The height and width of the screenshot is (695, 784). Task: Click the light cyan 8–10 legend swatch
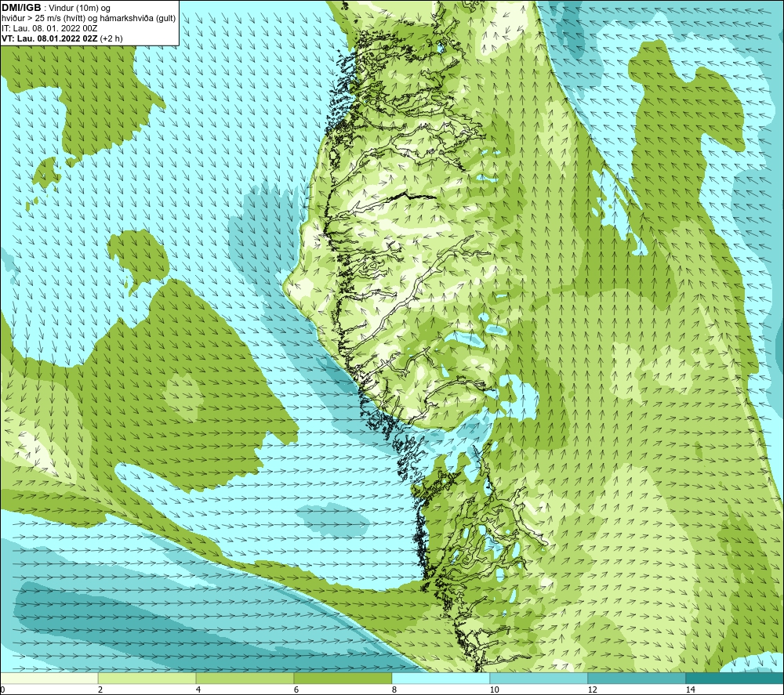(441, 678)
